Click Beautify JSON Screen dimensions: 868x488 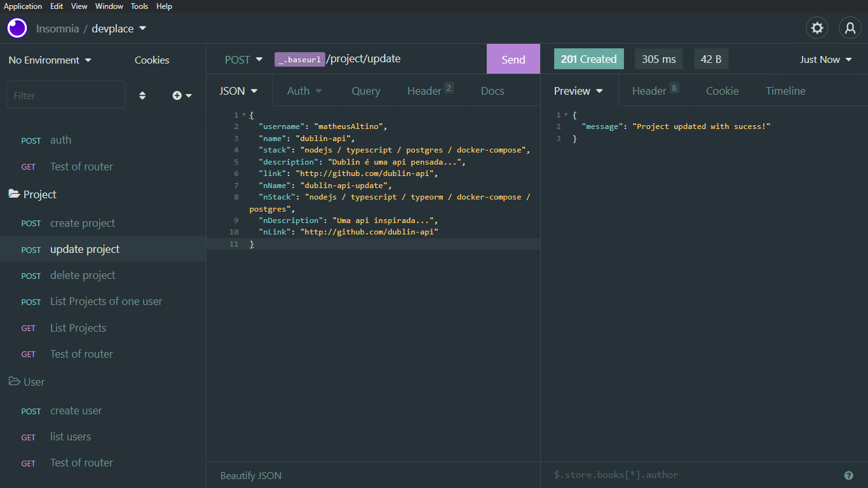(x=251, y=475)
